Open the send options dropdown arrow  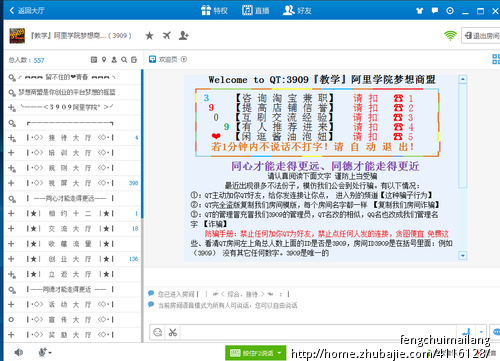pos(481,332)
